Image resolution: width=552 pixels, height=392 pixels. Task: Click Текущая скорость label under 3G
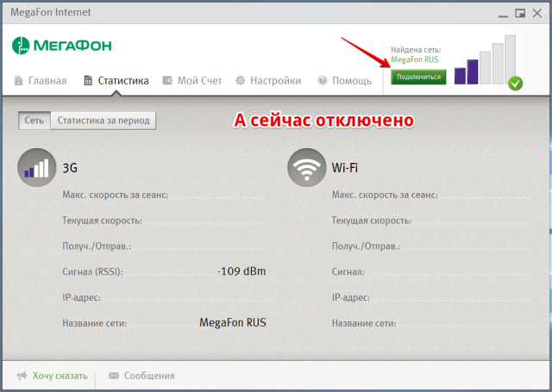pyautogui.click(x=102, y=221)
